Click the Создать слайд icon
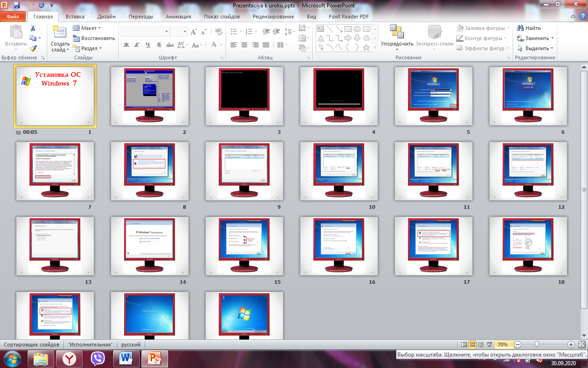This screenshot has width=588, height=368. point(59,31)
